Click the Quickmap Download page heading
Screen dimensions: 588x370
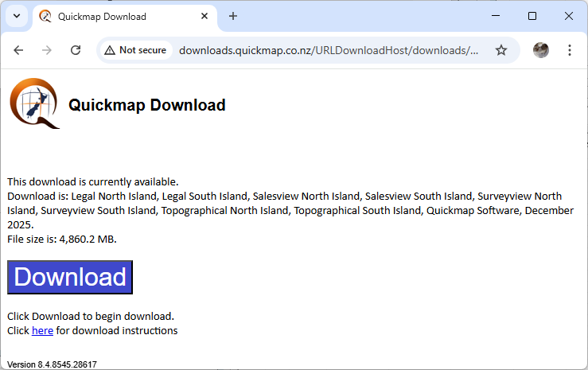[x=147, y=105]
